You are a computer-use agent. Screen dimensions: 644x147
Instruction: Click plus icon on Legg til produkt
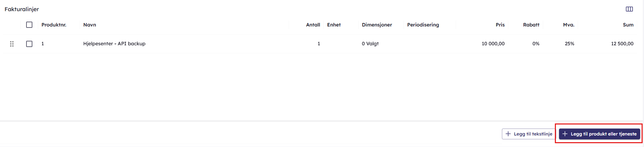(565, 134)
